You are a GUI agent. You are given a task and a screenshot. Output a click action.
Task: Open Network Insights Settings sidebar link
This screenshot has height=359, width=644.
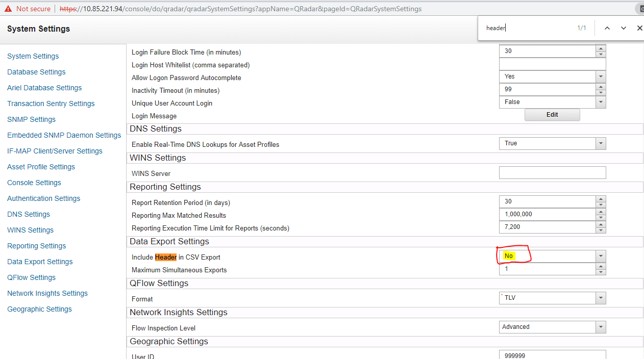coord(47,293)
